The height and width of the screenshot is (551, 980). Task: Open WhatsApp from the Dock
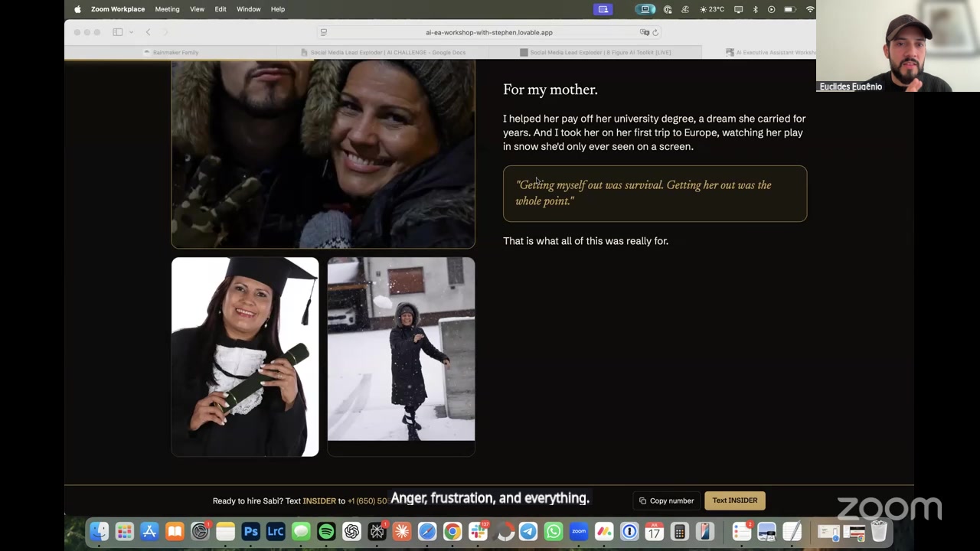coord(554,531)
